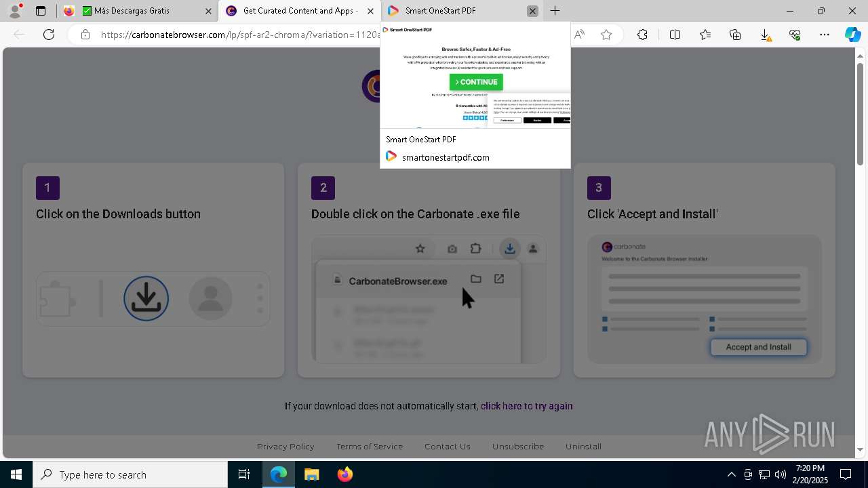
Task: Refresh the current page
Action: [x=49, y=35]
